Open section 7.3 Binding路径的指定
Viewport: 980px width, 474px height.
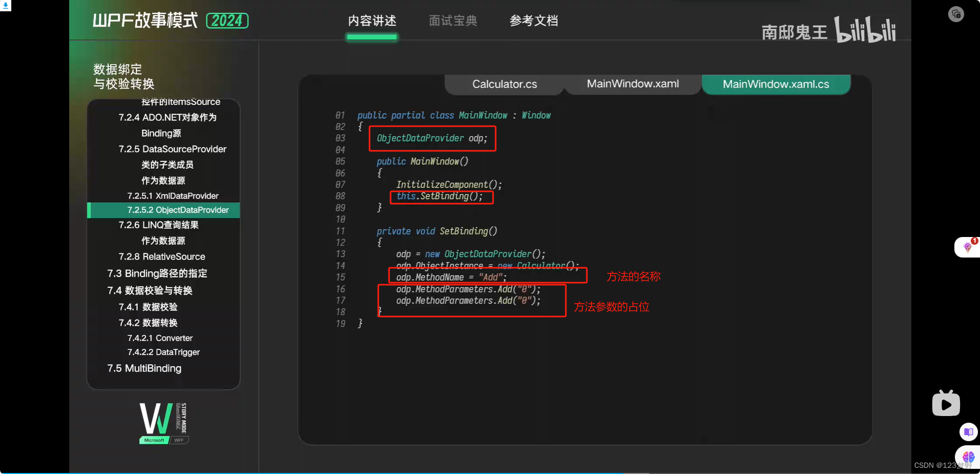point(157,273)
